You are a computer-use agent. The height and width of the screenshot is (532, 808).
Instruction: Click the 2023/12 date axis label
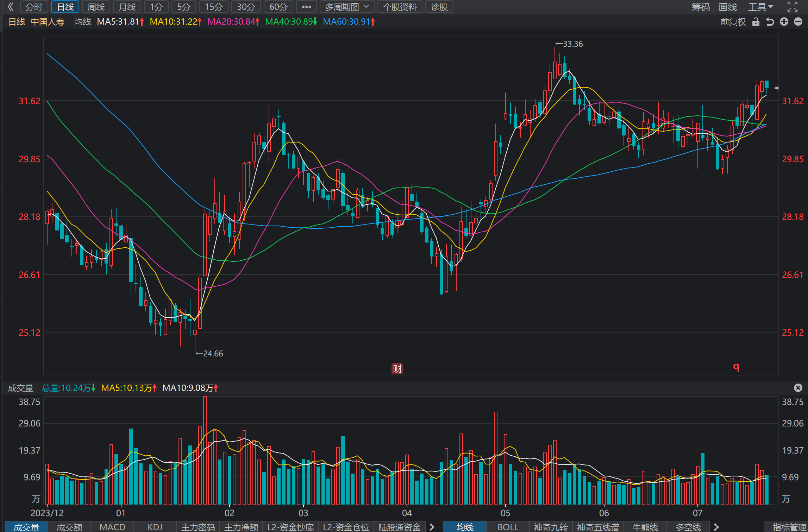click(x=47, y=513)
